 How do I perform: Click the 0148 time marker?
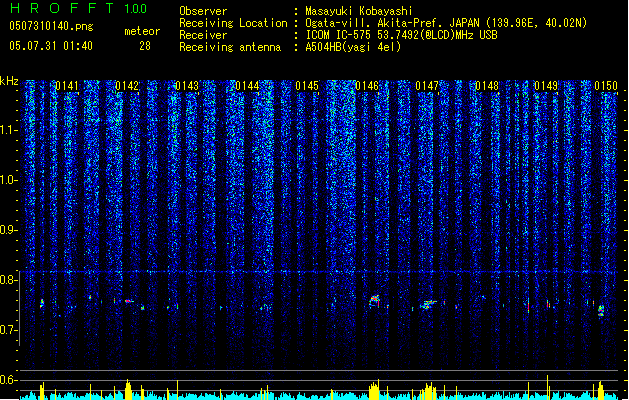click(487, 86)
